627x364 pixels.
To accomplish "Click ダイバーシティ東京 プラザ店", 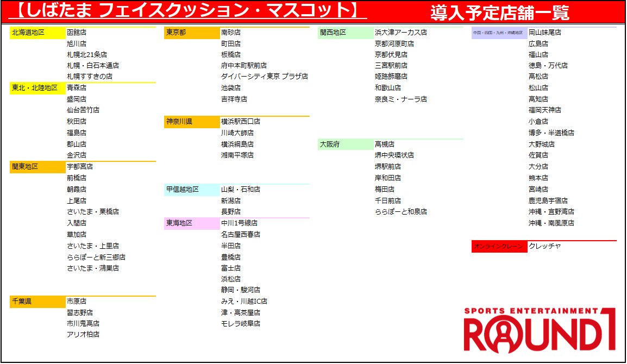I will pyautogui.click(x=264, y=77).
